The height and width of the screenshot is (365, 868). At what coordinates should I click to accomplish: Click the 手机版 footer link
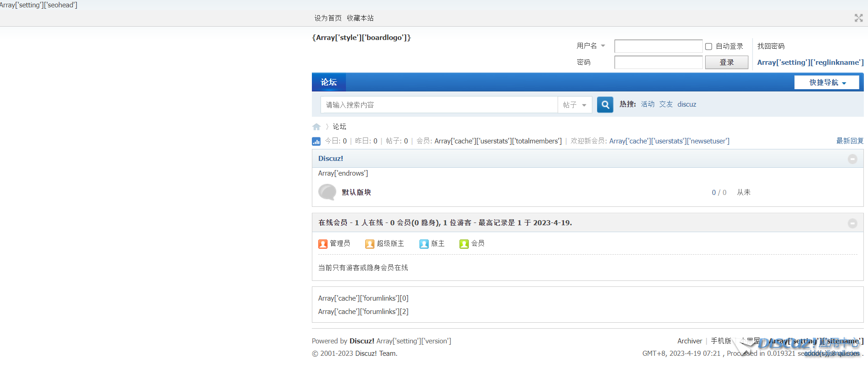click(721, 341)
